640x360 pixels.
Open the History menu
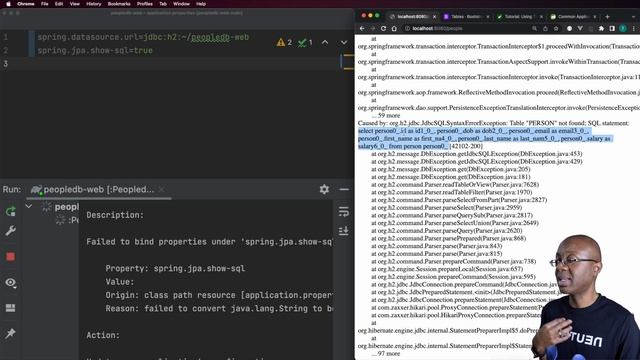(93, 4)
